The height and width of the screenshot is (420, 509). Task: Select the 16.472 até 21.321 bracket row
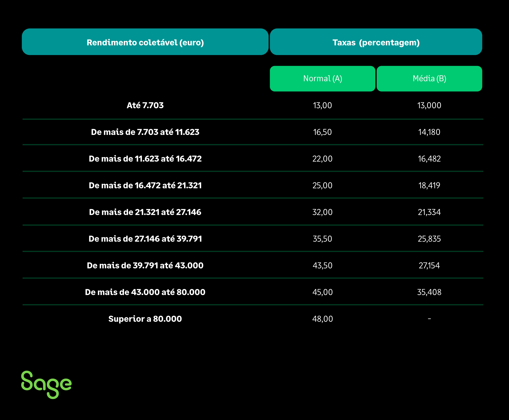point(145,186)
